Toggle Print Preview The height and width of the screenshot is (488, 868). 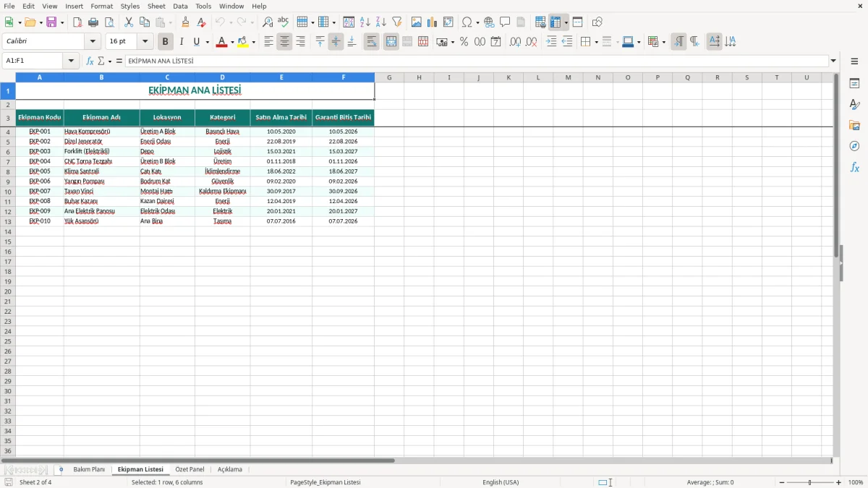[x=109, y=22]
